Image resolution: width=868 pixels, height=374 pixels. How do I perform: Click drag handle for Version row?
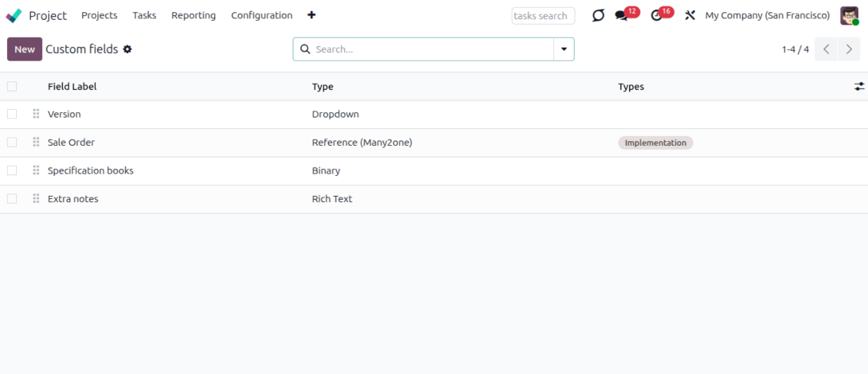point(36,114)
